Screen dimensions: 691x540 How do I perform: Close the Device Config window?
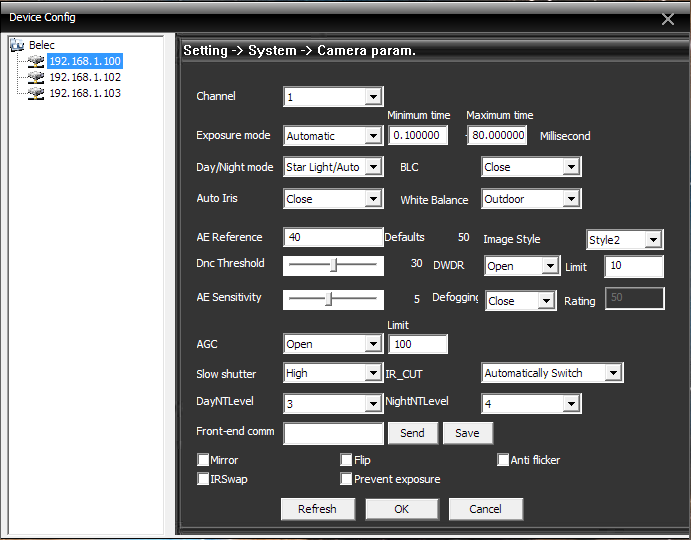668,19
